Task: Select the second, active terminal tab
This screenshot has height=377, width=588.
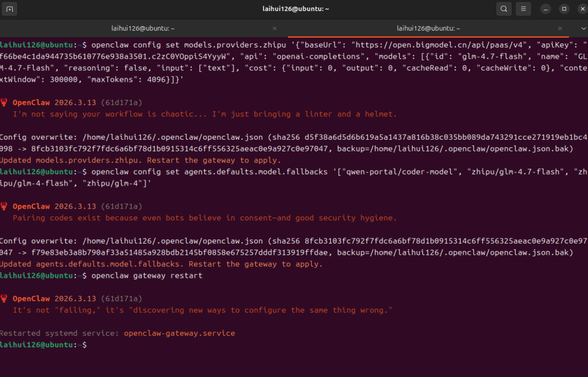Action: 428,28
